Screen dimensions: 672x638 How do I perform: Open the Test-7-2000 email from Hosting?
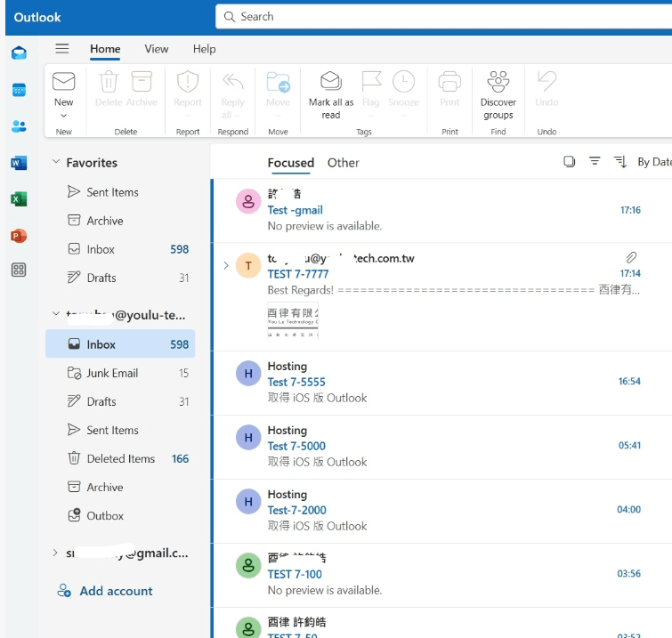tap(442, 511)
